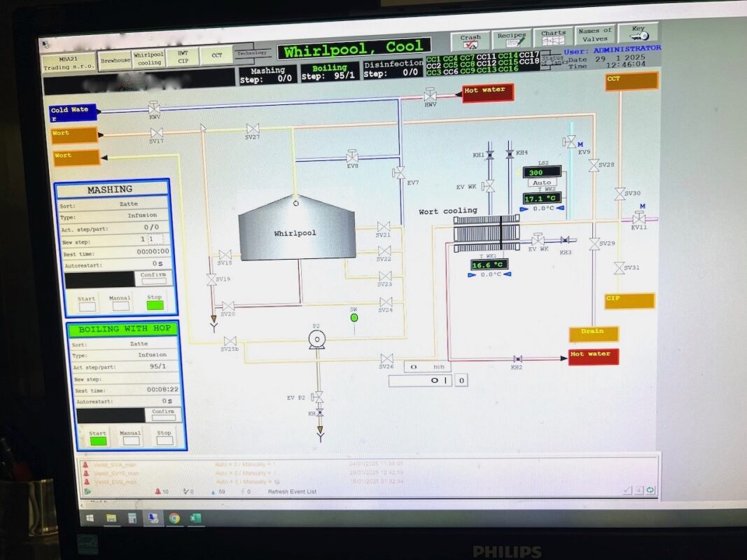Click the T WK1 temperature reading 16.6 °C

click(x=489, y=265)
